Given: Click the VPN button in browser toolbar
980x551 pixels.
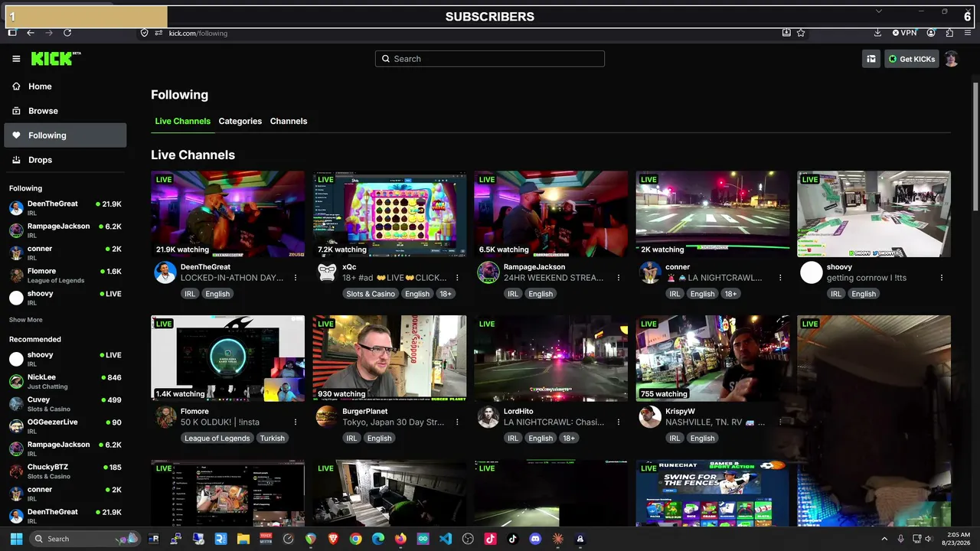Looking at the screenshot, I should point(904,33).
